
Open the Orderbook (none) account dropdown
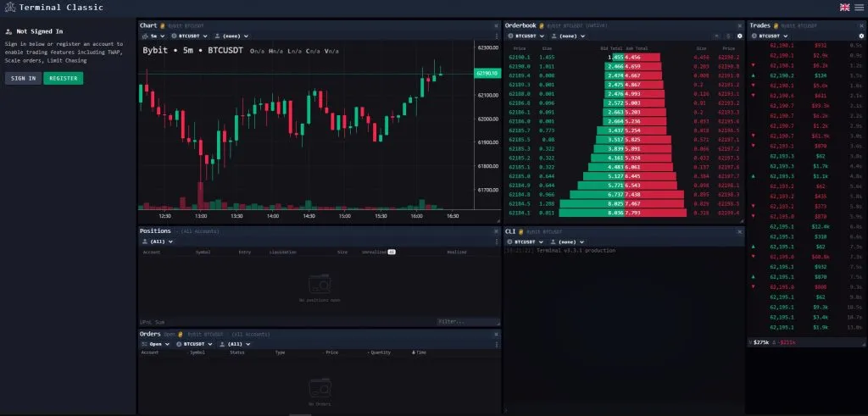(567, 36)
